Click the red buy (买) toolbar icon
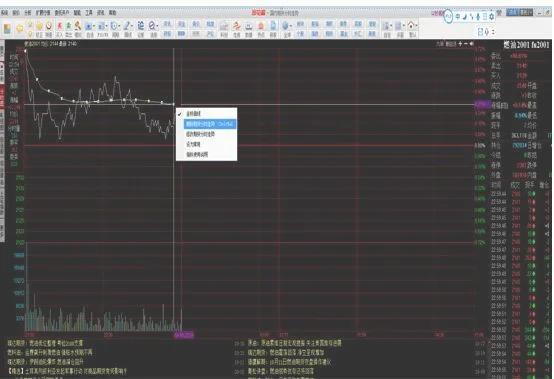 [x=60, y=26]
